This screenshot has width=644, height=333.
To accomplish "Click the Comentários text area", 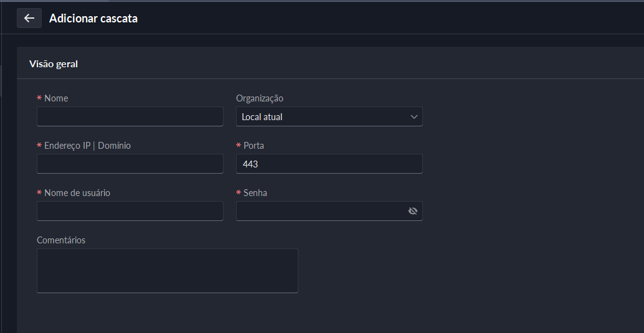I will click(167, 271).
